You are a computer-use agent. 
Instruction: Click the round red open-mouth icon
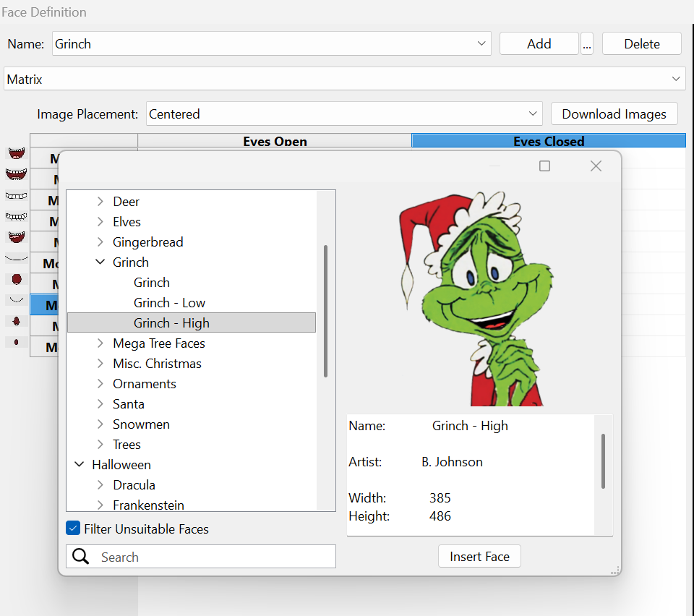(x=17, y=278)
